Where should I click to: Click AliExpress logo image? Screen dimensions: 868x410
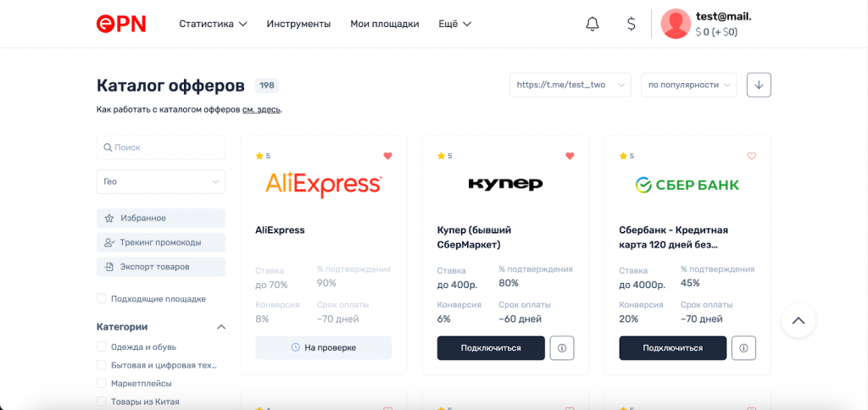point(324,185)
